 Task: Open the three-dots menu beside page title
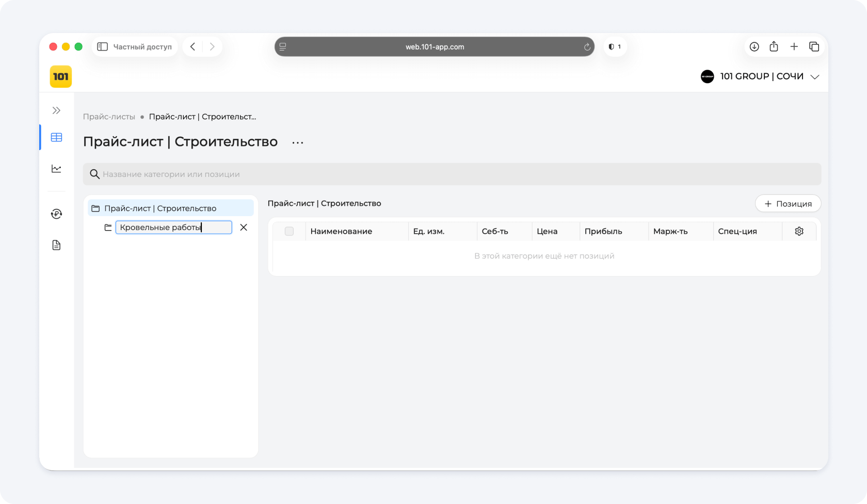coord(298,142)
